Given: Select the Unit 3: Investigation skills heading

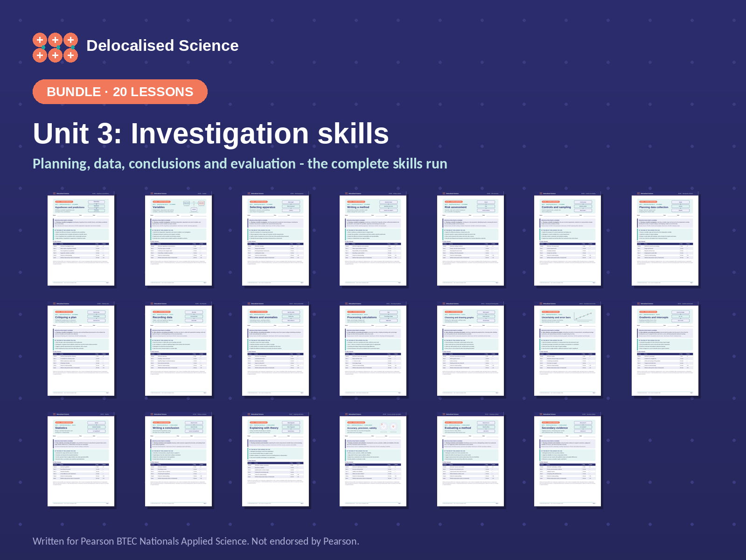Looking at the screenshot, I should (210, 133).
